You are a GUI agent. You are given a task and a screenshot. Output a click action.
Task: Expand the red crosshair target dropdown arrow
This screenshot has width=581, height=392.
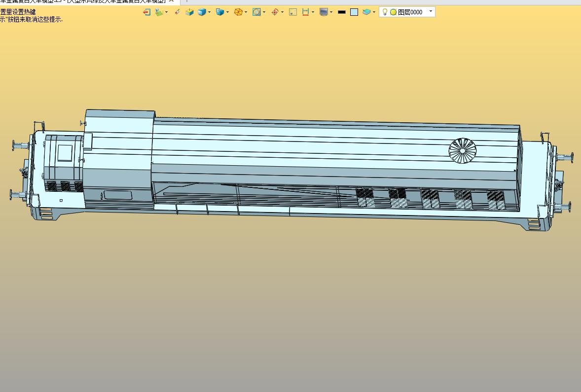tap(283, 12)
